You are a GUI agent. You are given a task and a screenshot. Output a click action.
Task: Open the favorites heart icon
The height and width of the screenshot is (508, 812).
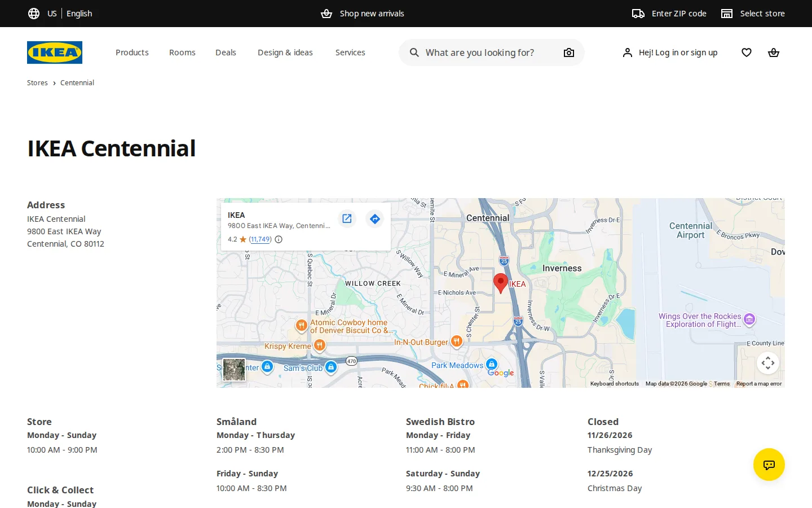747,52
